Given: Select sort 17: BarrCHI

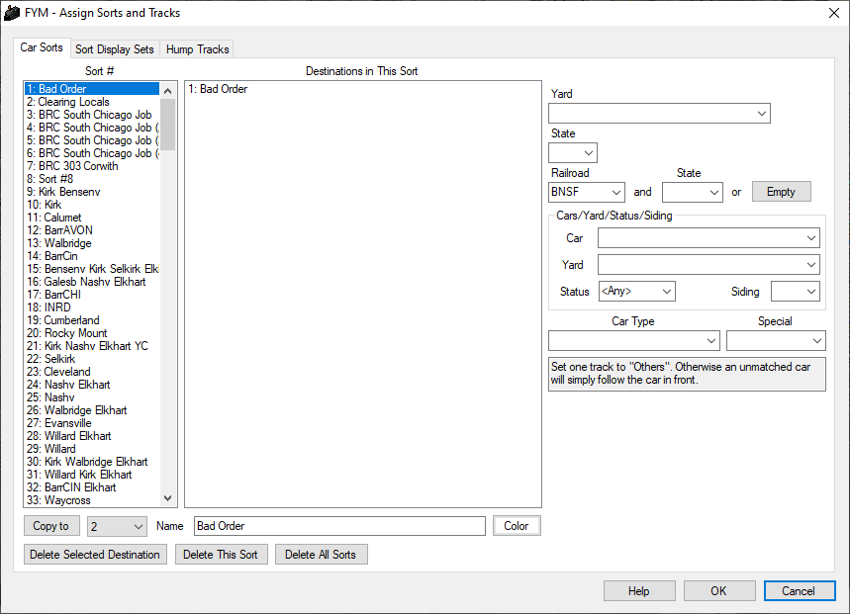Looking at the screenshot, I should click(x=92, y=295).
